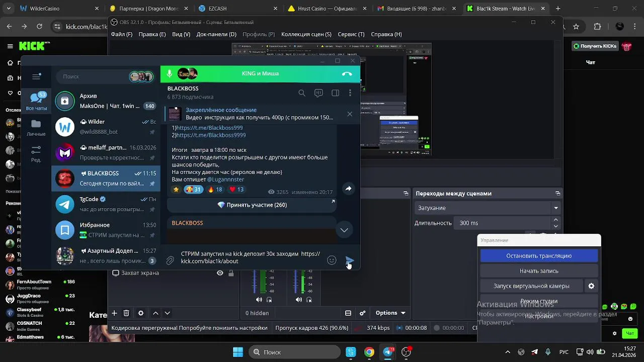The image size is (644, 362).
Task: Open the Док-панели (D) menu in OBS
Action: [216, 34]
